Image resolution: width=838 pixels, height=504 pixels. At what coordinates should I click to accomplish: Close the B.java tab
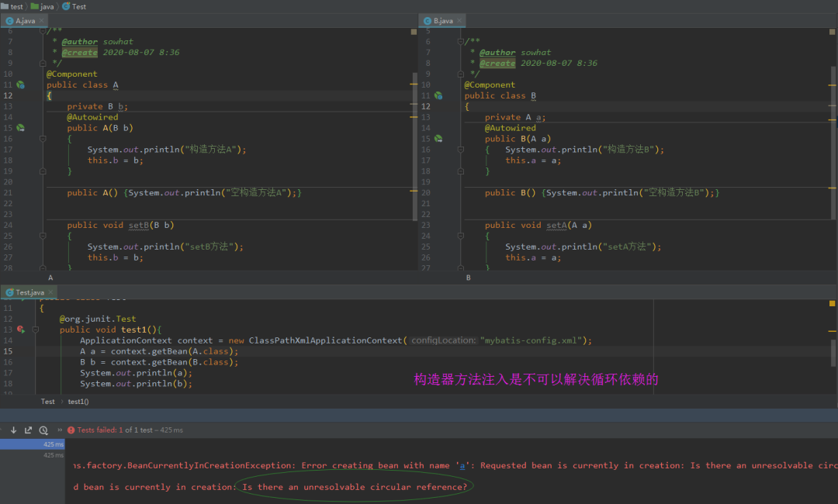pos(459,21)
